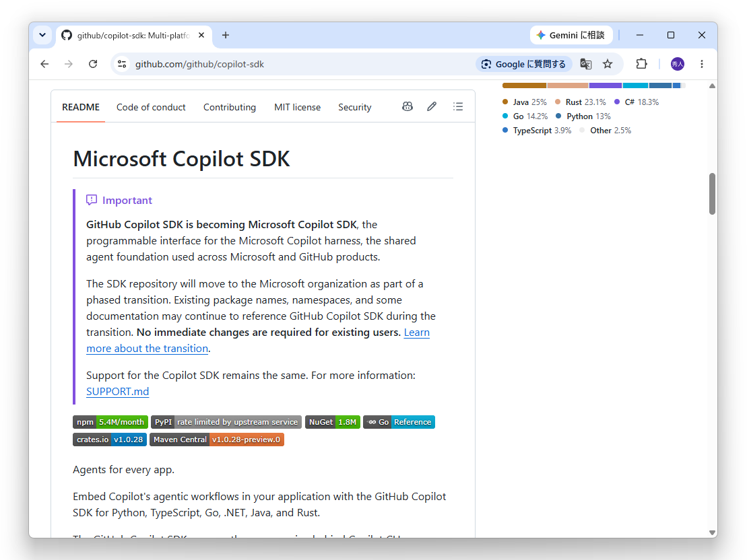Click the Python 13% language link
Screen dimensions: 747x560
tap(583, 116)
